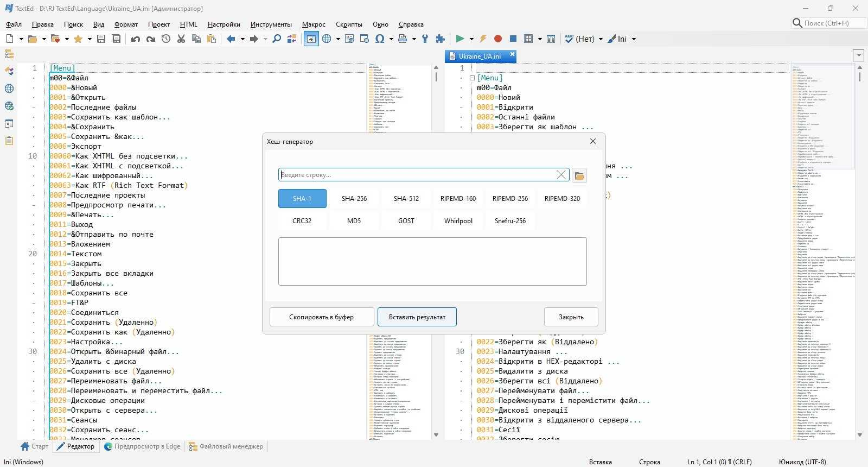This screenshot has height=467, width=868.
Task: Open the Инструменты menu
Action: [271, 24]
